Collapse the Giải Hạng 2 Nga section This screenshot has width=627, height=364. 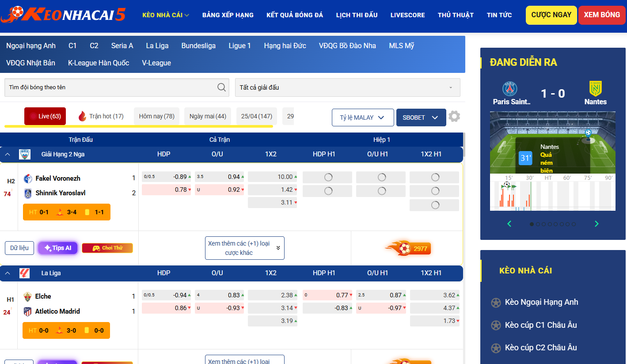8,154
